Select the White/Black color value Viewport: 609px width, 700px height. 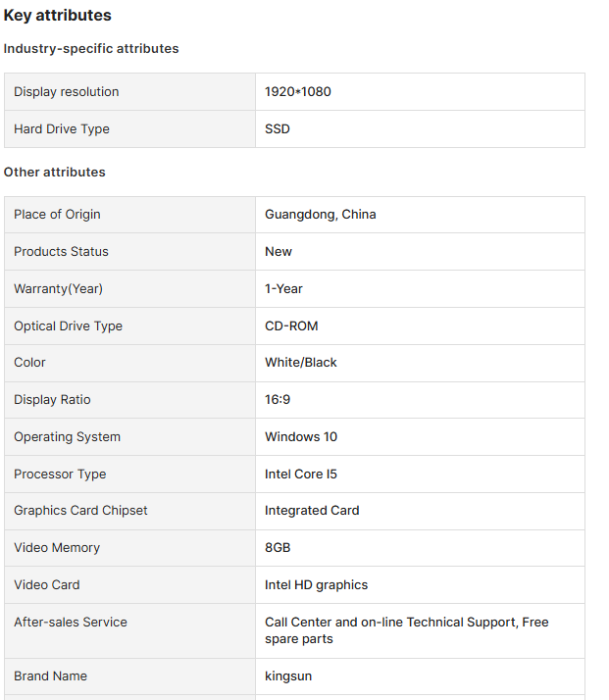coord(301,363)
